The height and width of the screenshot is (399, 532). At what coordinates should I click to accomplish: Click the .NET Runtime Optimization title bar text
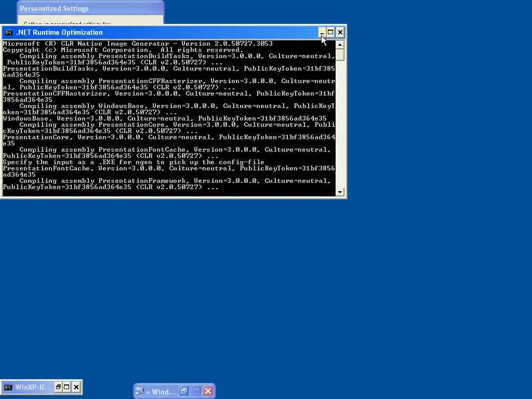pyautogui.click(x=59, y=33)
